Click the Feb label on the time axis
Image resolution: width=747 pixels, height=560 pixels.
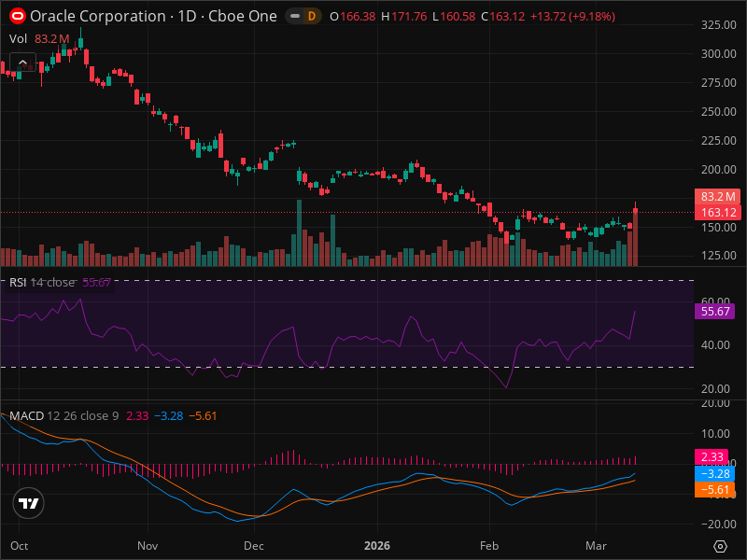[489, 546]
